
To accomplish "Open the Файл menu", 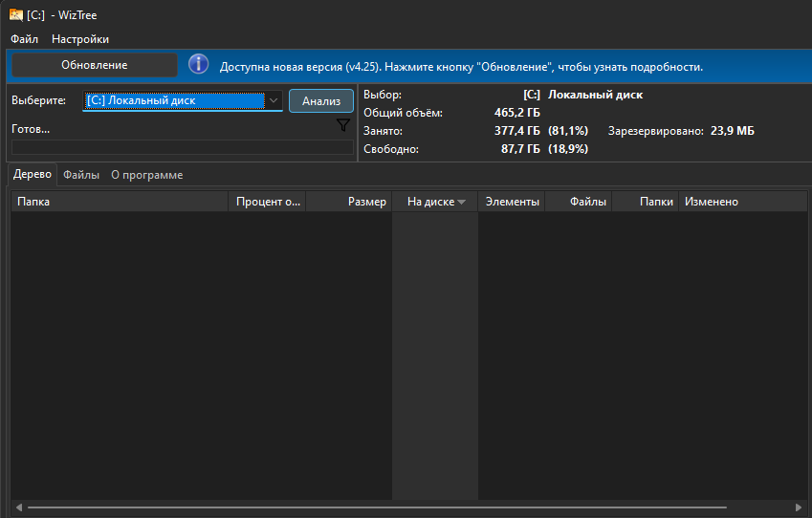I will 25,39.
